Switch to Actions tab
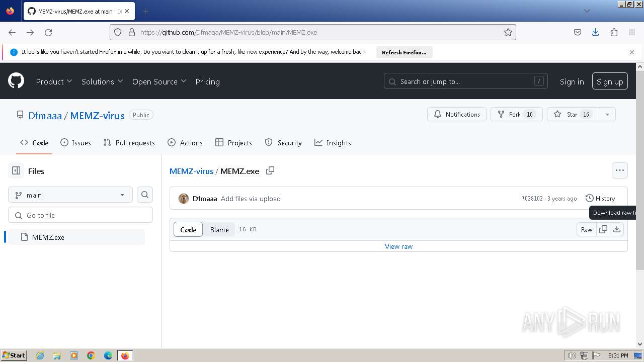Image resolution: width=644 pixels, height=362 pixels. coord(185,143)
